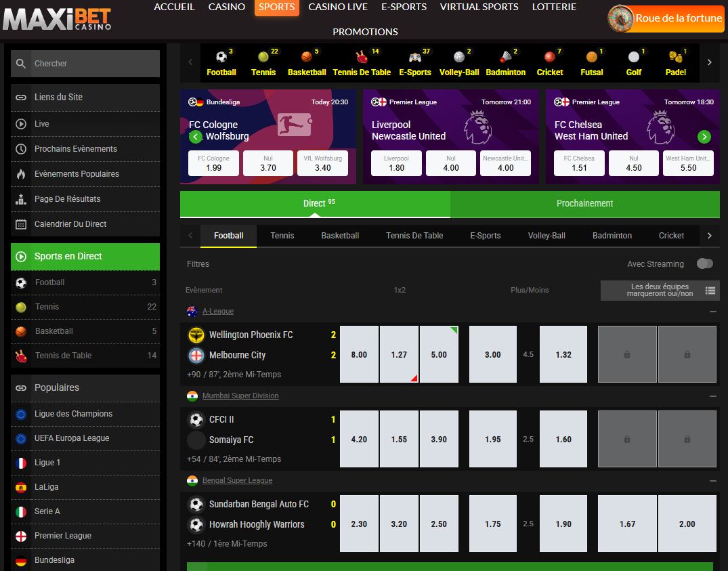Screen dimensions: 728x571
Task: Choose Tennis De Table paddle icon in carousel
Action: click(362, 57)
